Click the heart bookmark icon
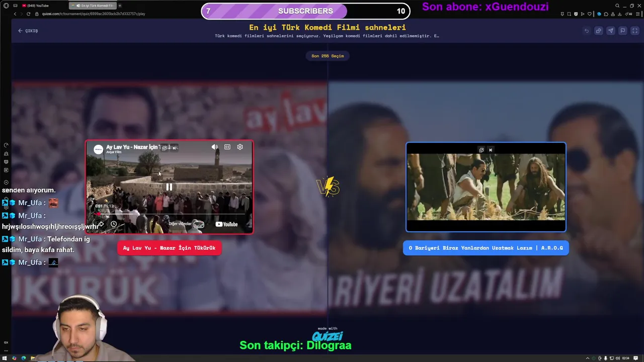The width and height of the screenshot is (644, 362). coord(590,14)
